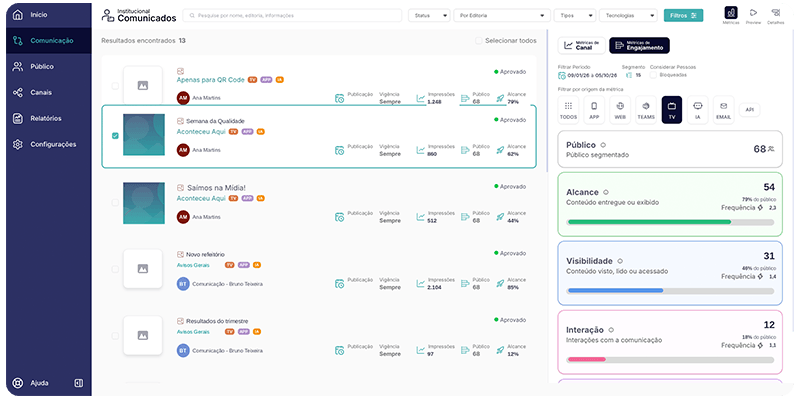Open Apenas para QR Code title link
Screen dimensions: 800x399
(211, 80)
